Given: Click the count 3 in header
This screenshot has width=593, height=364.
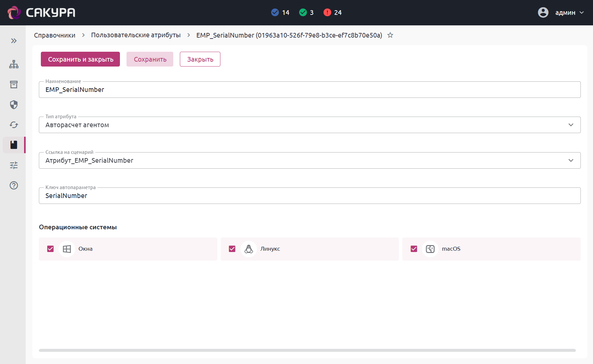Looking at the screenshot, I should [312, 13].
